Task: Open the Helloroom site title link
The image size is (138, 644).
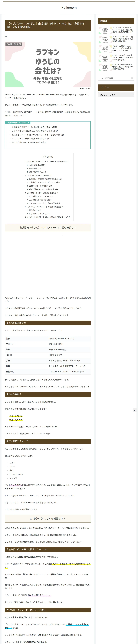Action: coord(69,8)
